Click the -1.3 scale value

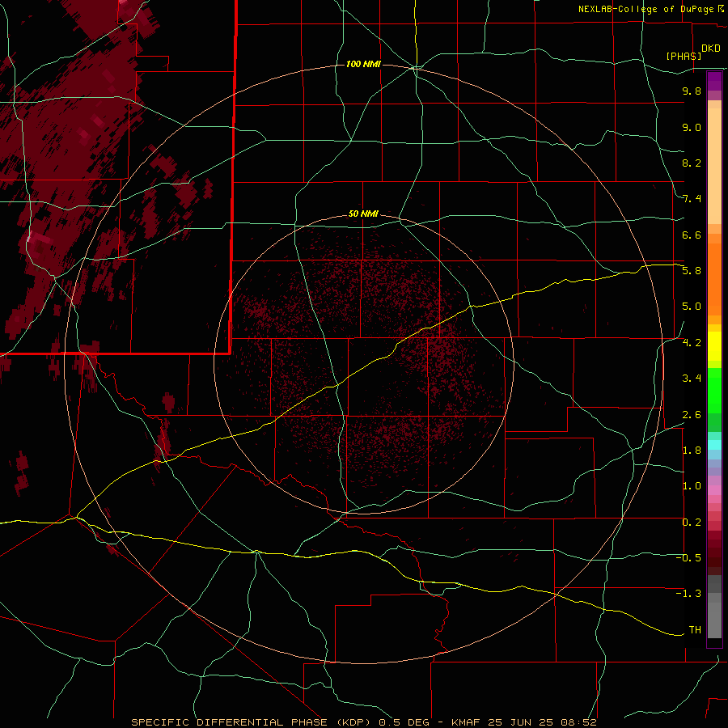(688, 594)
